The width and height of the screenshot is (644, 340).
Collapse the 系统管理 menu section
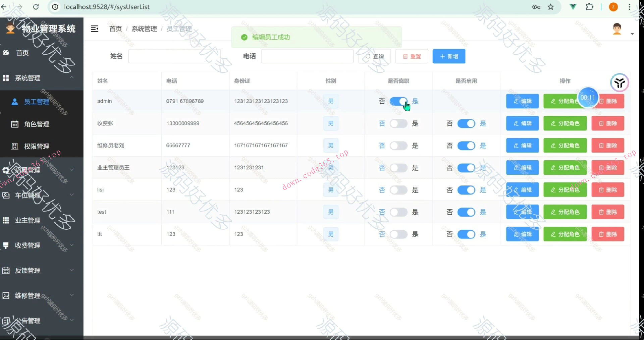[72, 78]
